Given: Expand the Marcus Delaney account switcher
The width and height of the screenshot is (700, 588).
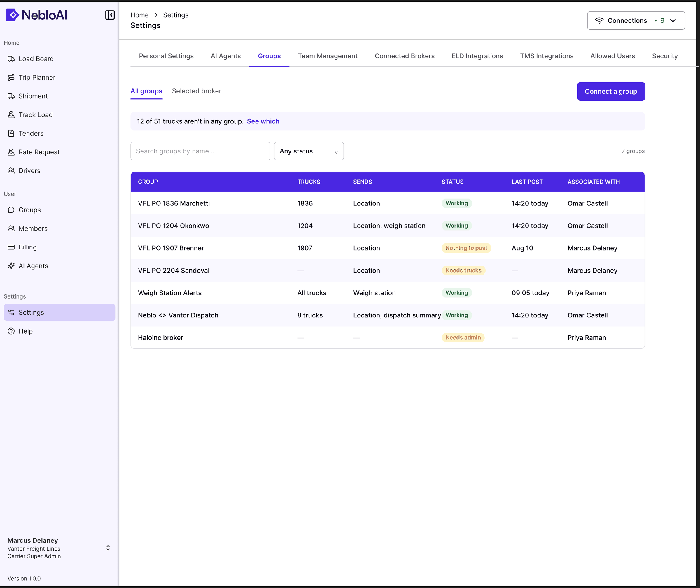Looking at the screenshot, I should click(108, 548).
